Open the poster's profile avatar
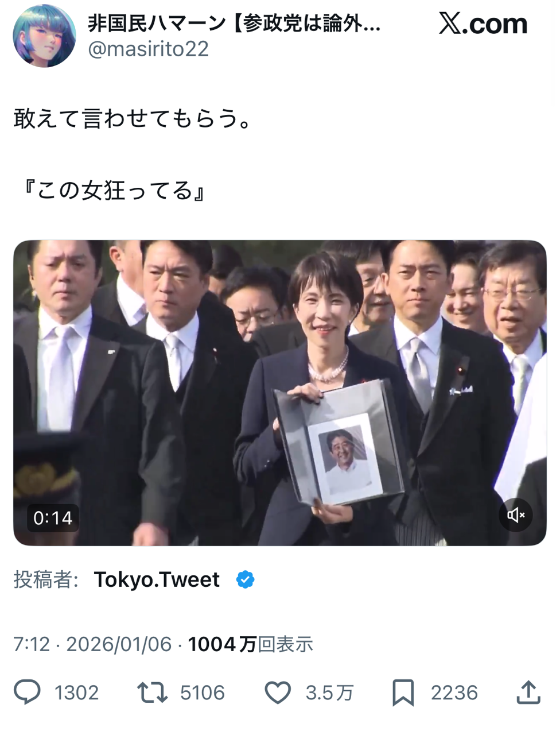This screenshot has height=735, width=560. [44, 36]
